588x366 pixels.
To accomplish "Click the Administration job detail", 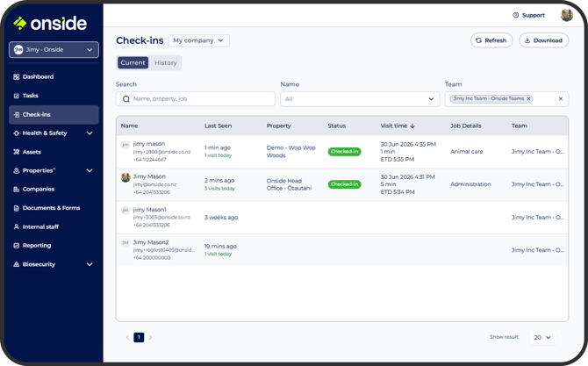I will pyautogui.click(x=470, y=184).
